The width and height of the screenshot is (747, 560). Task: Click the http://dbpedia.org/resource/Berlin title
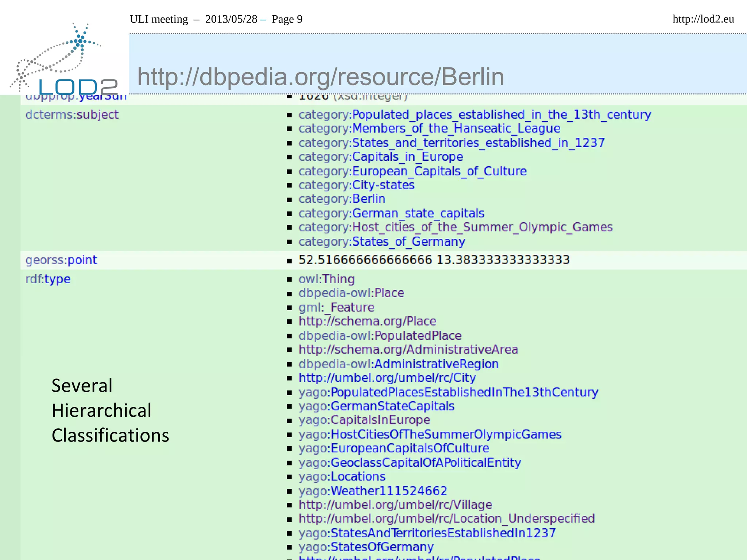pos(321,77)
